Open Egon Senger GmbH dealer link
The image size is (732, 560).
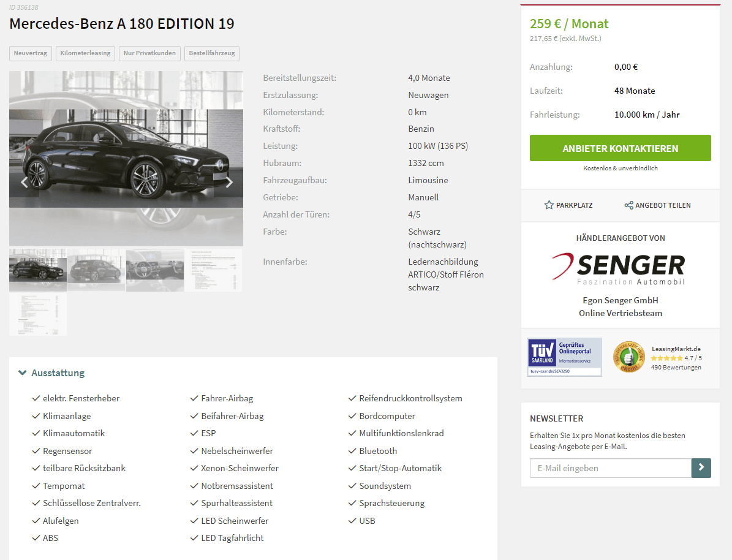(x=621, y=300)
